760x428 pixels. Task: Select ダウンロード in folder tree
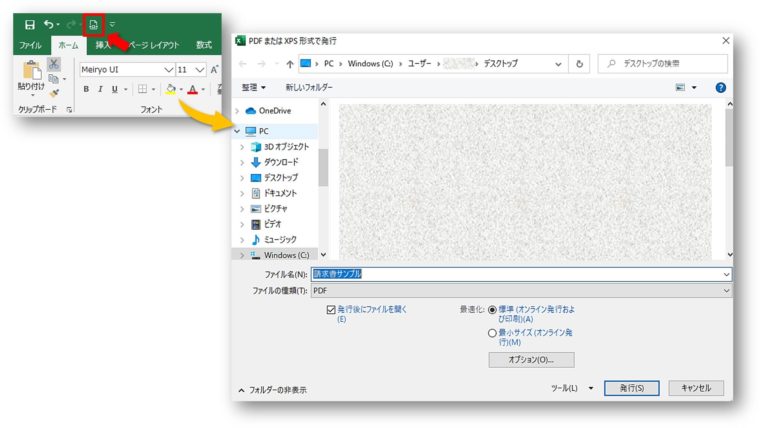coord(281,162)
